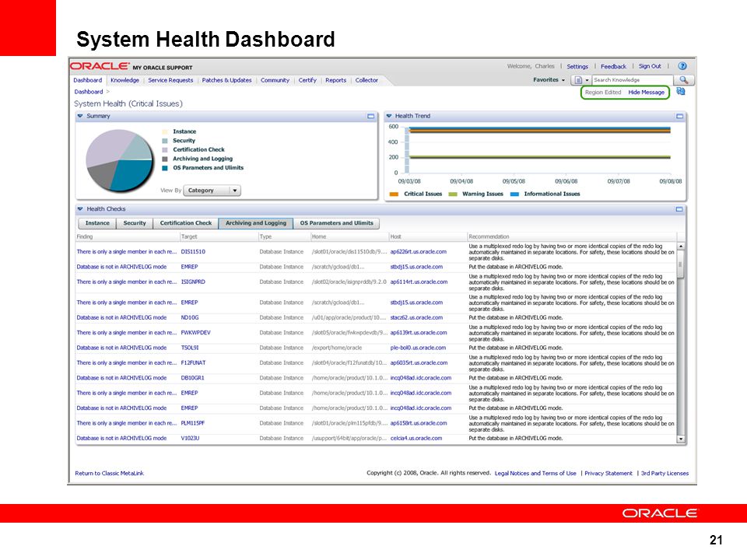Open the Certify tab
The image size is (747, 560).
click(307, 80)
